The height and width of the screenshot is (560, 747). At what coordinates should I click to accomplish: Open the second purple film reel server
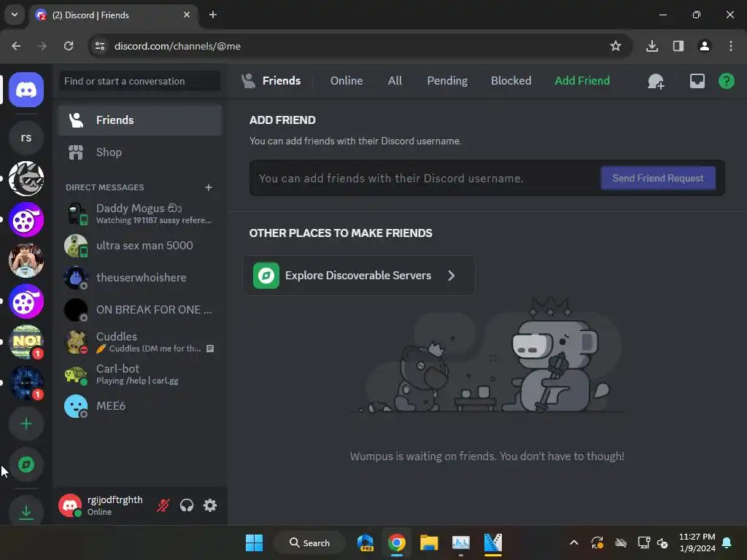click(x=26, y=301)
